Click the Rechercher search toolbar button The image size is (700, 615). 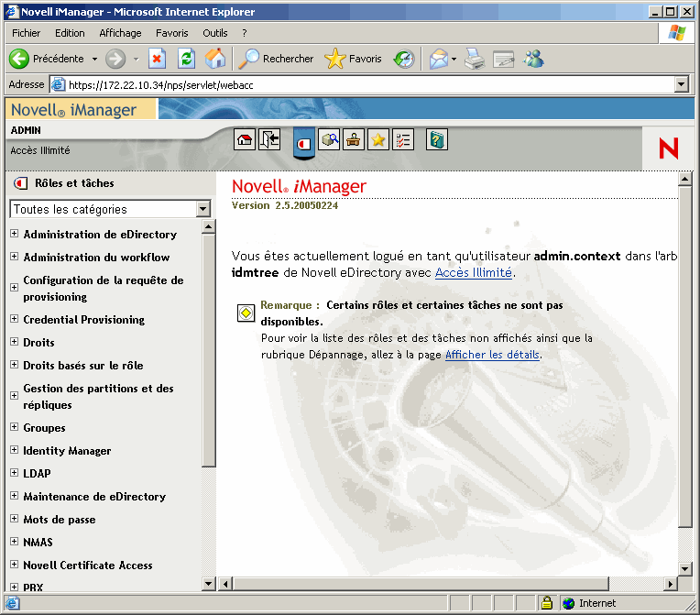[x=276, y=59]
